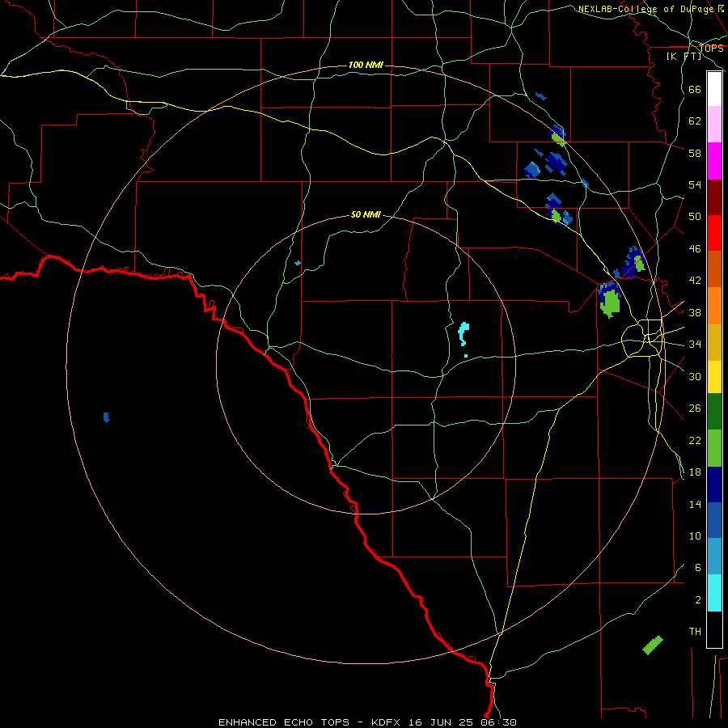Screen dimensions: 728x728
Task: Click the "18" legend scale value
Action: pos(695,472)
